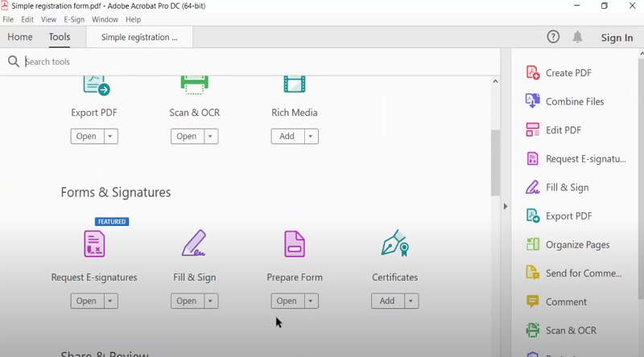
Task: Expand the Scan & OCR Open dropdown arrow
Action: point(210,136)
